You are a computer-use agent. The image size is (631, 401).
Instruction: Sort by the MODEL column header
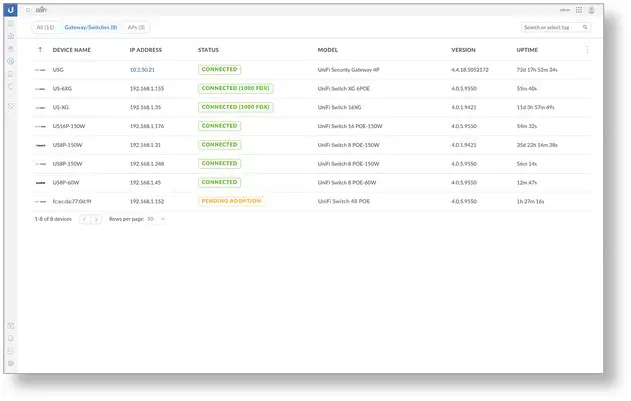click(x=328, y=50)
